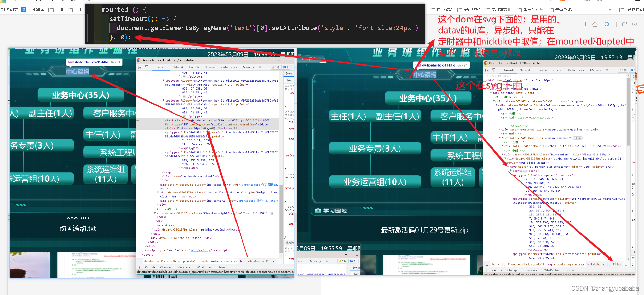Select Elements tab in left DevTools

pos(161,67)
